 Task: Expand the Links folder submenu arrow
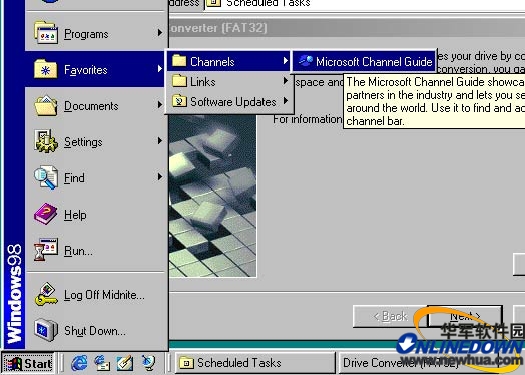[x=286, y=81]
